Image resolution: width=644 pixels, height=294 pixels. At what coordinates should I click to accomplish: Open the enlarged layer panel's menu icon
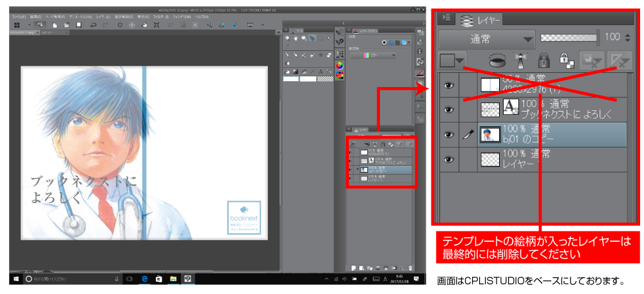(x=446, y=17)
